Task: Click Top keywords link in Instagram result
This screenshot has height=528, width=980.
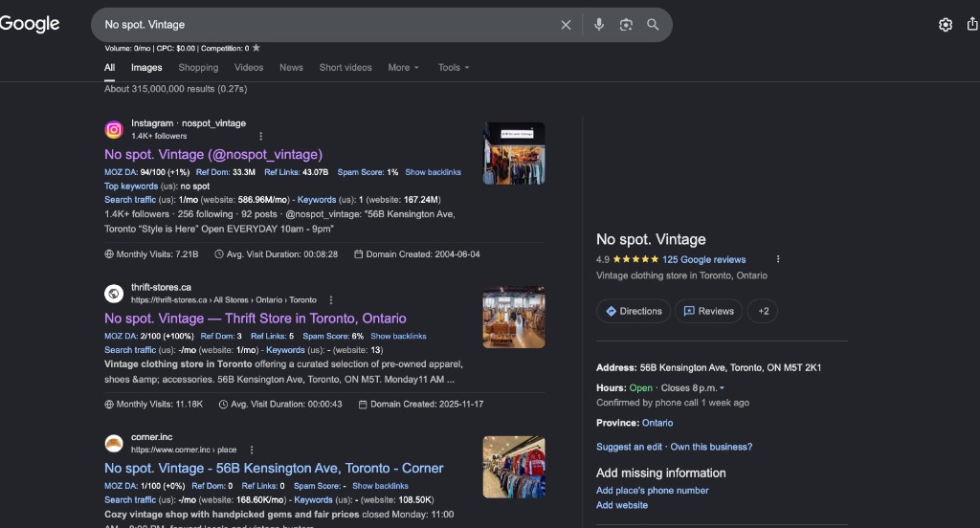Action: tap(131, 187)
